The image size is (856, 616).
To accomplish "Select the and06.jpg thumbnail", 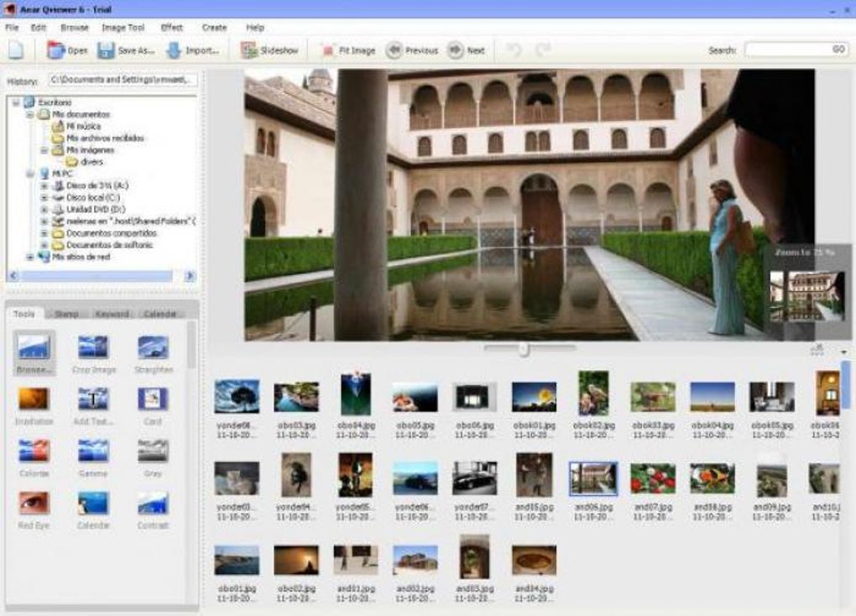I will [593, 478].
